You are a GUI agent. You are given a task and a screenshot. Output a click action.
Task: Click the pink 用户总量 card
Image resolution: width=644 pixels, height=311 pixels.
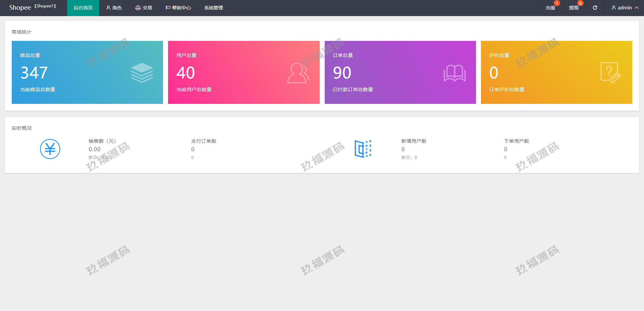244,72
